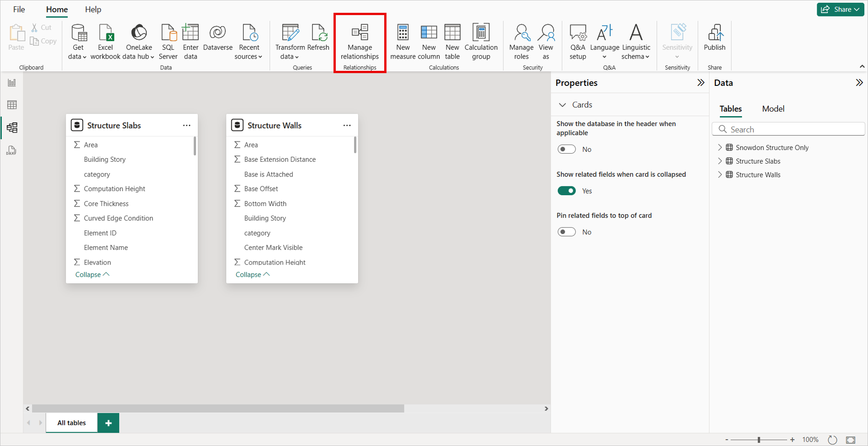Image resolution: width=868 pixels, height=446 pixels.
Task: Open the File menu
Action: pyautogui.click(x=19, y=10)
